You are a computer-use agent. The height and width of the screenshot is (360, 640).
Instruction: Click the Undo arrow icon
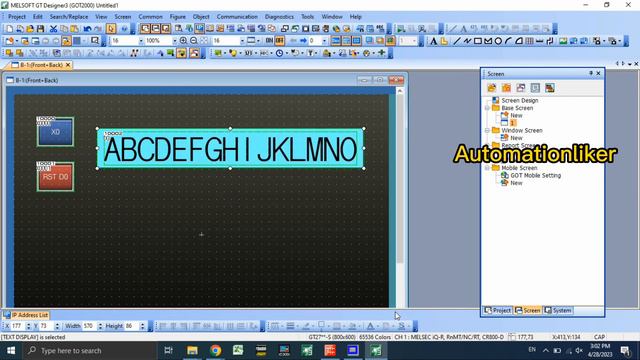tap(87, 29)
